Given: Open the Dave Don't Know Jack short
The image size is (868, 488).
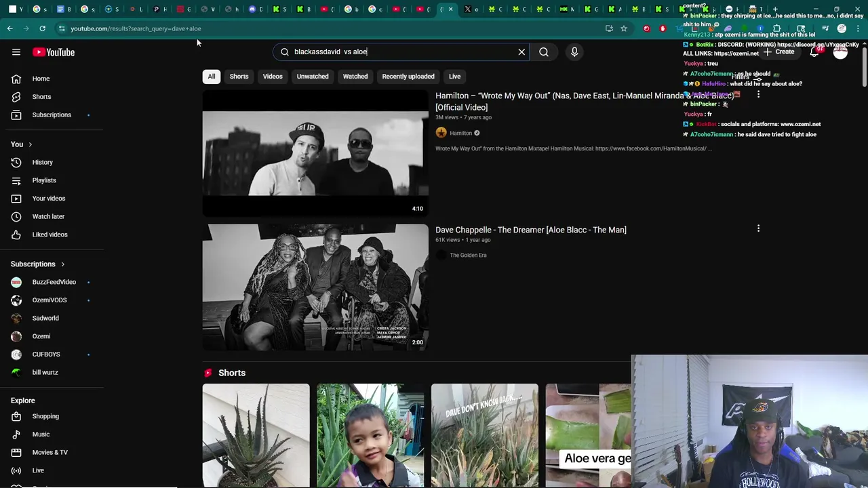Looking at the screenshot, I should coord(485,435).
